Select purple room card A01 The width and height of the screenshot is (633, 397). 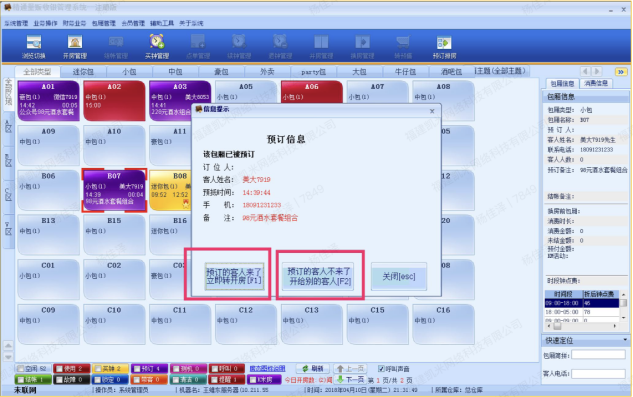(48, 101)
